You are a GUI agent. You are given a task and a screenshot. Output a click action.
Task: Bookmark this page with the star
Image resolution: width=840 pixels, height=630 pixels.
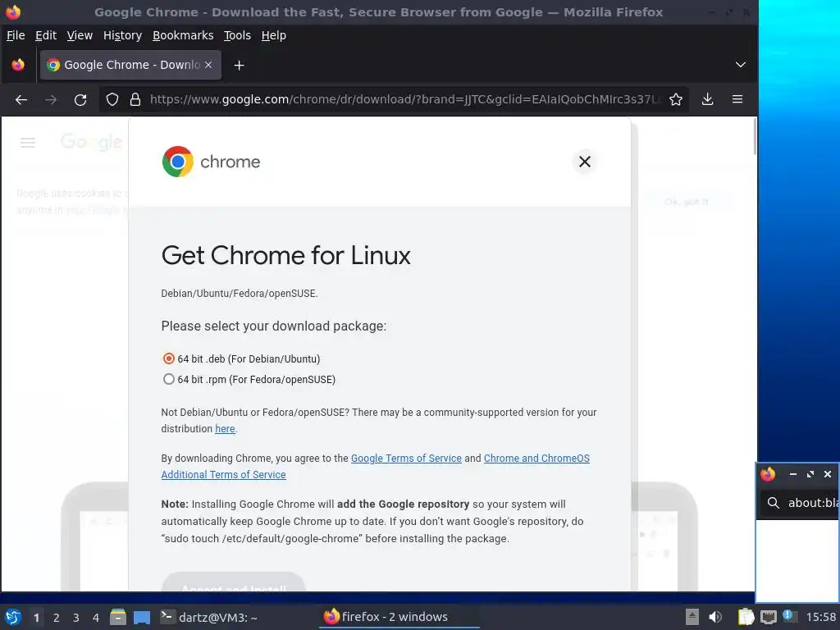(676, 99)
